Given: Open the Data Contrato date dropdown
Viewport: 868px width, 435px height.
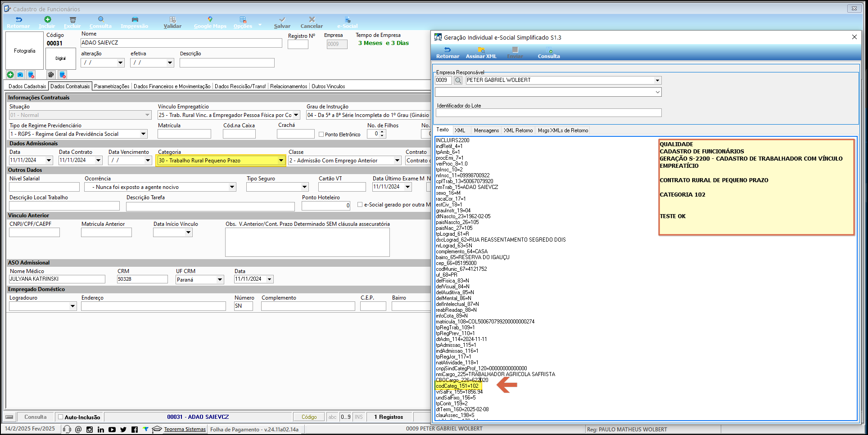Looking at the screenshot, I should (x=98, y=161).
